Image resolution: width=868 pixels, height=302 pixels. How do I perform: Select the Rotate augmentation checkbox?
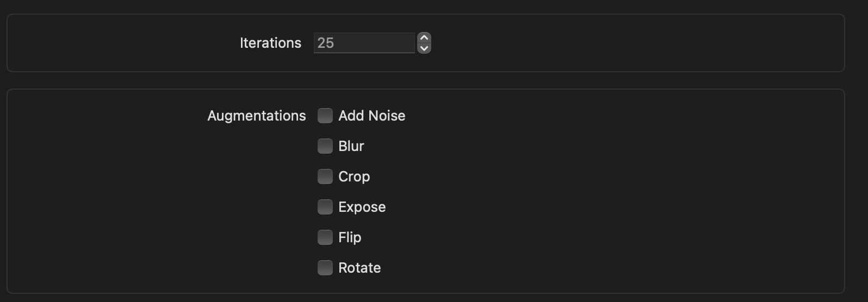(325, 268)
